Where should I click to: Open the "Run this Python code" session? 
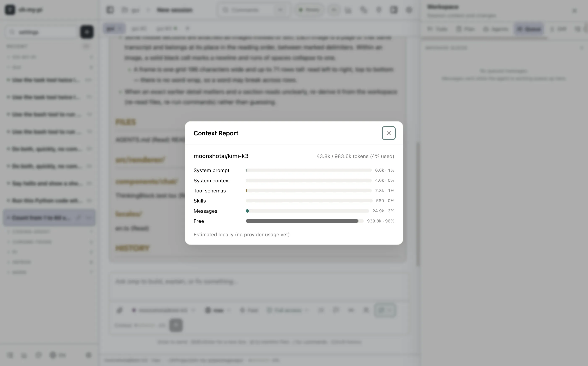tap(49, 200)
